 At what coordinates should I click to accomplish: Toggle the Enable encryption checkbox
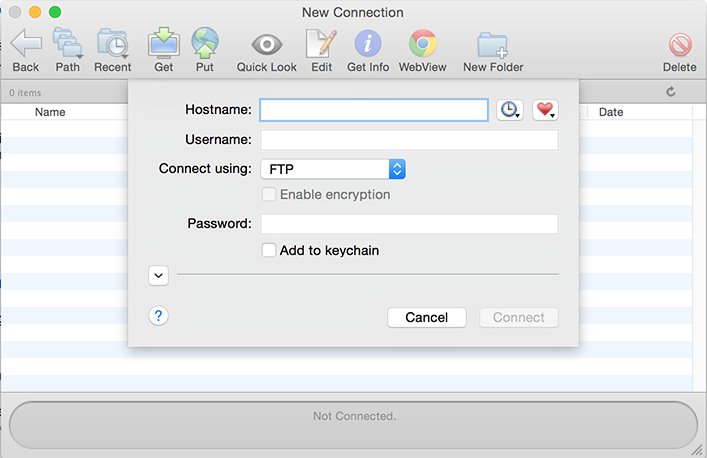[x=268, y=194]
